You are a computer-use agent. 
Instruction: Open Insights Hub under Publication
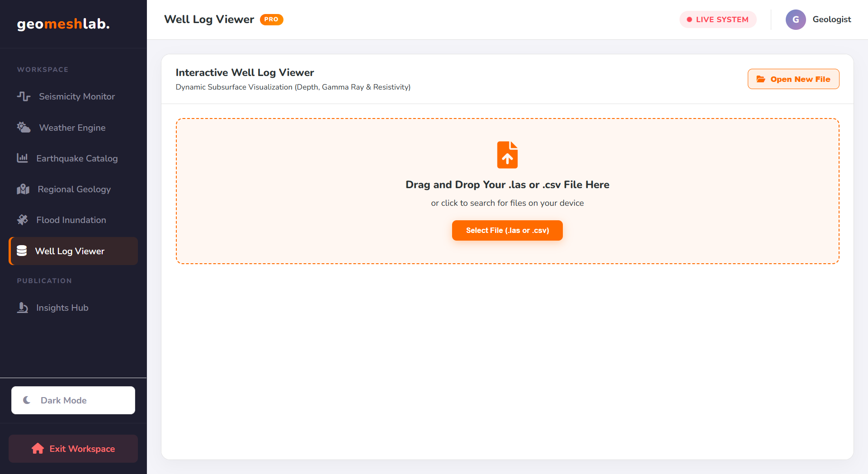tap(73, 308)
